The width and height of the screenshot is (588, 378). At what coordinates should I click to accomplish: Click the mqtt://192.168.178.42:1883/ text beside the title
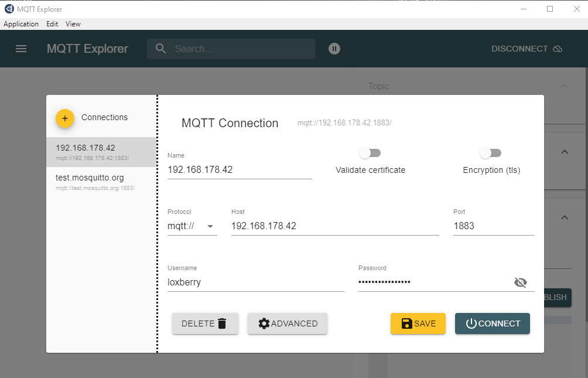click(x=344, y=122)
